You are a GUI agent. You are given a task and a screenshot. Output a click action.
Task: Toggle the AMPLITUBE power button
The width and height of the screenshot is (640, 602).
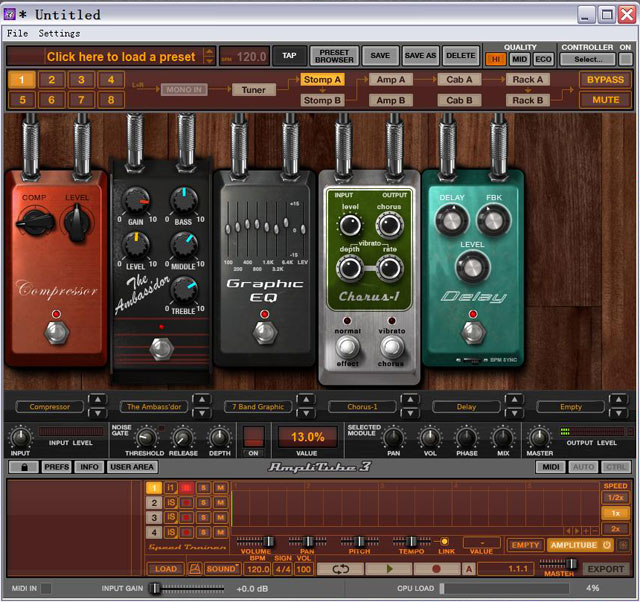pyautogui.click(x=606, y=545)
